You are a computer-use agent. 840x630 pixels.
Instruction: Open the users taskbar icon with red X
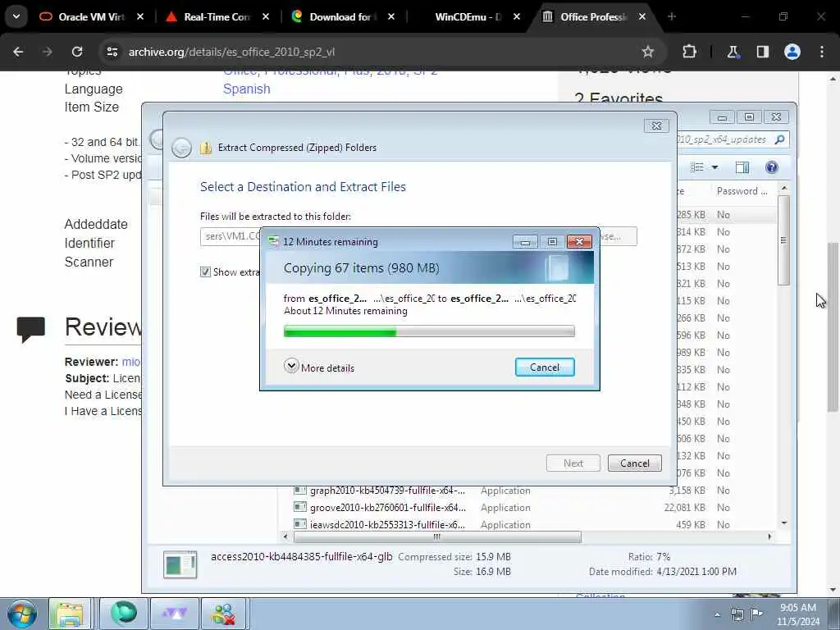tap(224, 614)
